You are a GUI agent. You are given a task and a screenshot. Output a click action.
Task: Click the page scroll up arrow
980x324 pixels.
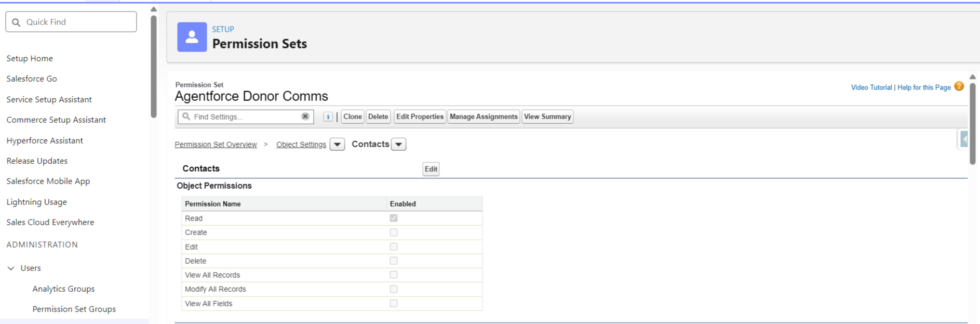(973, 77)
